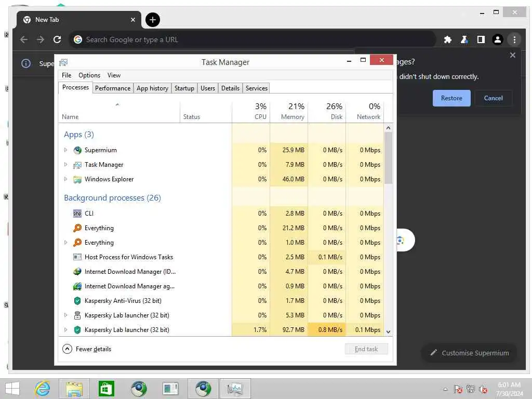The image size is (532, 399).
Task: Click the Start button on the taskbar
Action: pyautogui.click(x=12, y=389)
